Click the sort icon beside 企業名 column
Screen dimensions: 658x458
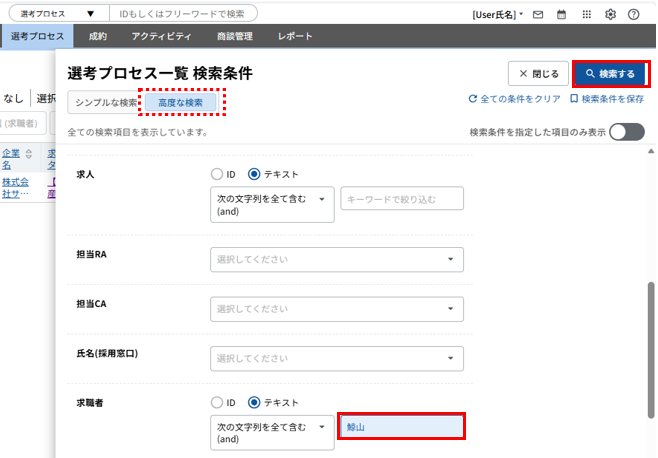tap(29, 154)
